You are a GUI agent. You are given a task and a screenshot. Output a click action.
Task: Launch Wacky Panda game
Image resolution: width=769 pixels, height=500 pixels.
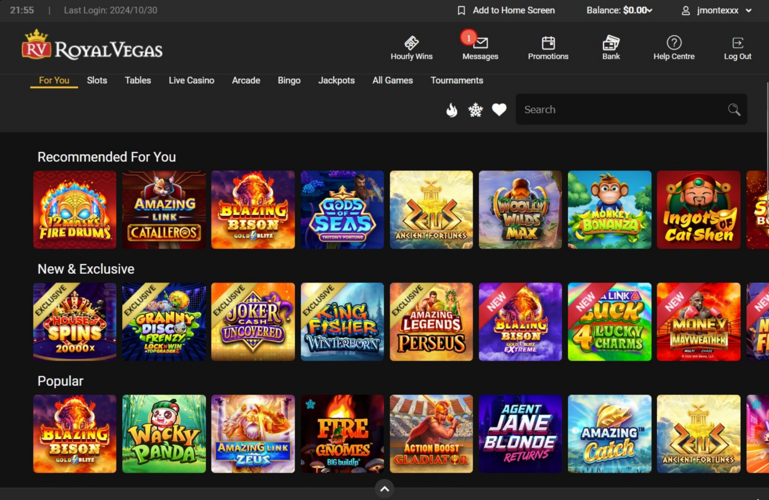pyautogui.click(x=164, y=434)
